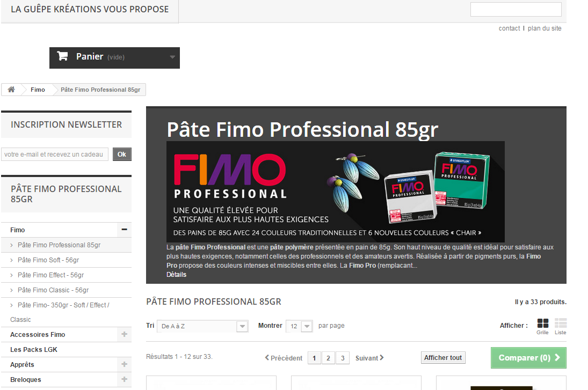Click 'Résultats 1 - 12 sur 33.' text

(179, 357)
